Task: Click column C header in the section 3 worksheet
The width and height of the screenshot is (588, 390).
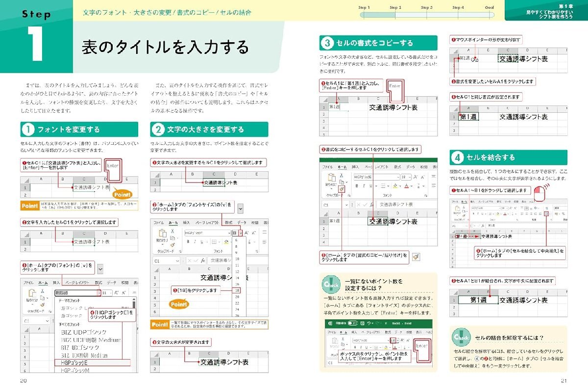Action: point(378,213)
